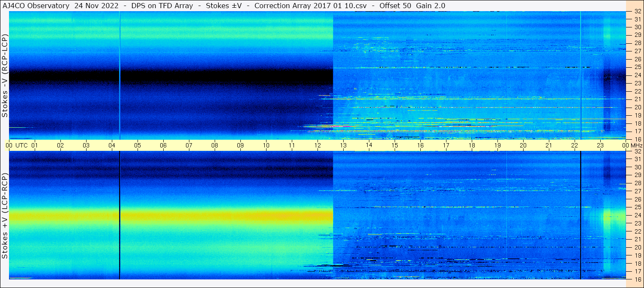
Task: Select the "16" hour tick on time axis
Action: coord(420,145)
